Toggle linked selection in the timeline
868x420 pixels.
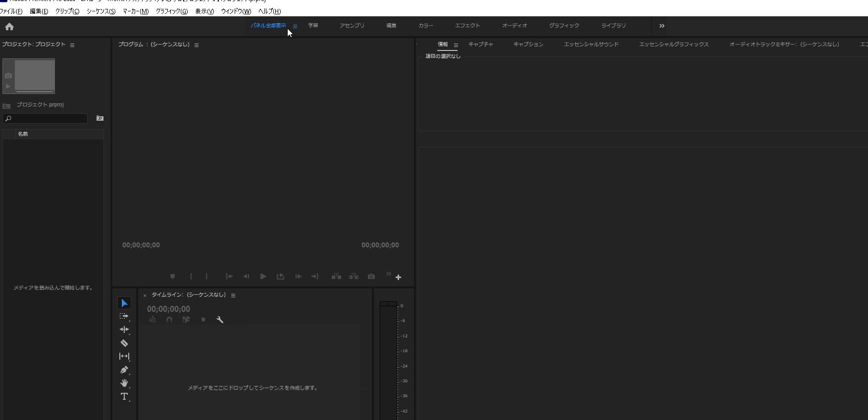click(x=186, y=320)
